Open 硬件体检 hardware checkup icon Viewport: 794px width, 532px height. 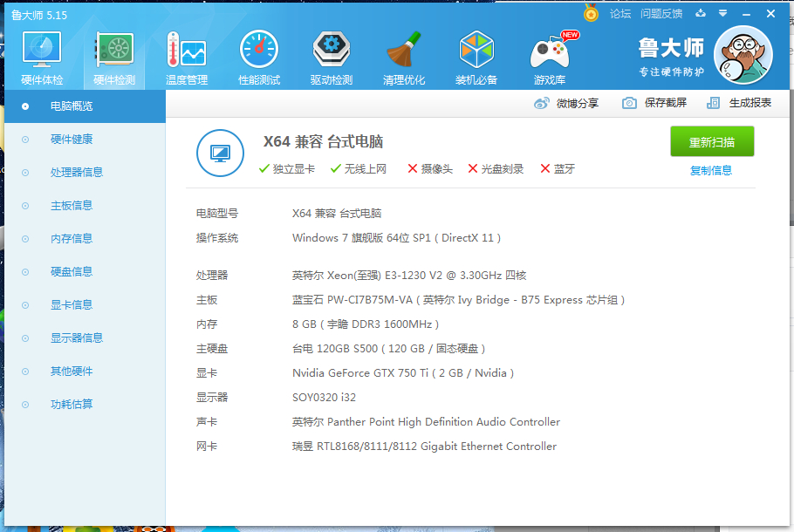coord(42,58)
